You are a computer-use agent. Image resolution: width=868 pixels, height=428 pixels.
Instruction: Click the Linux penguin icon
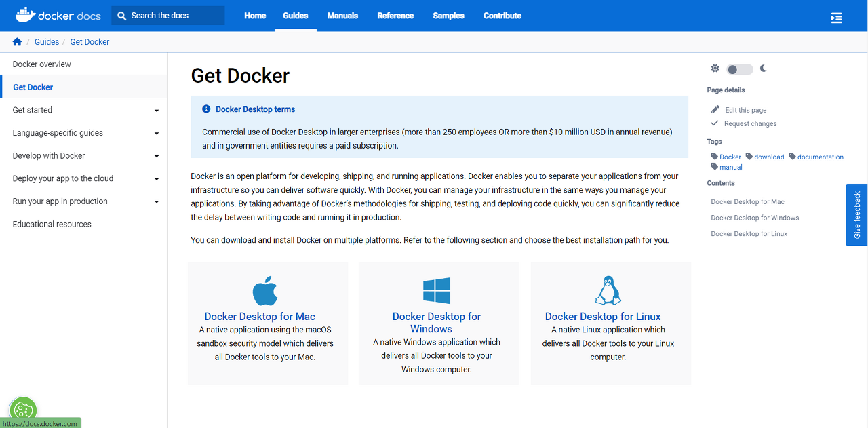[608, 290]
